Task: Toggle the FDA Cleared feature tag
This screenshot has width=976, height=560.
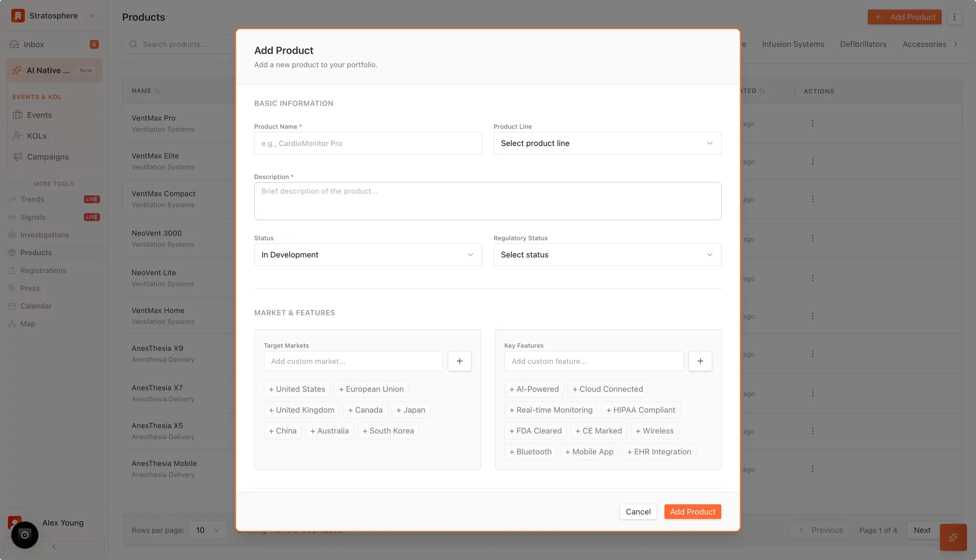Action: pos(535,430)
